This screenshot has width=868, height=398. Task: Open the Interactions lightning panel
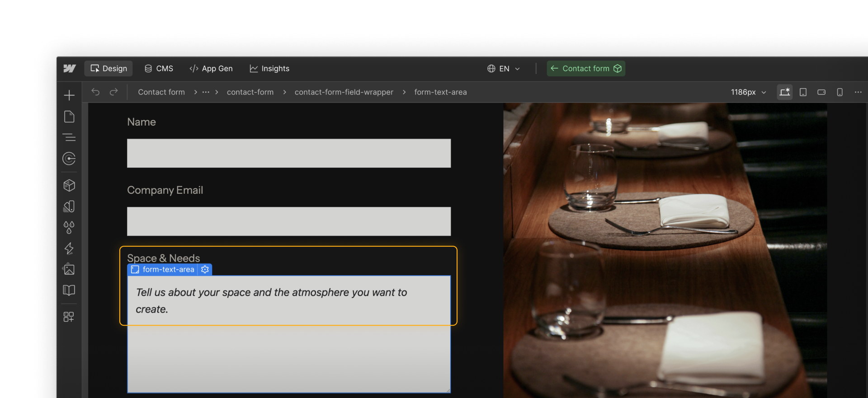(x=69, y=248)
